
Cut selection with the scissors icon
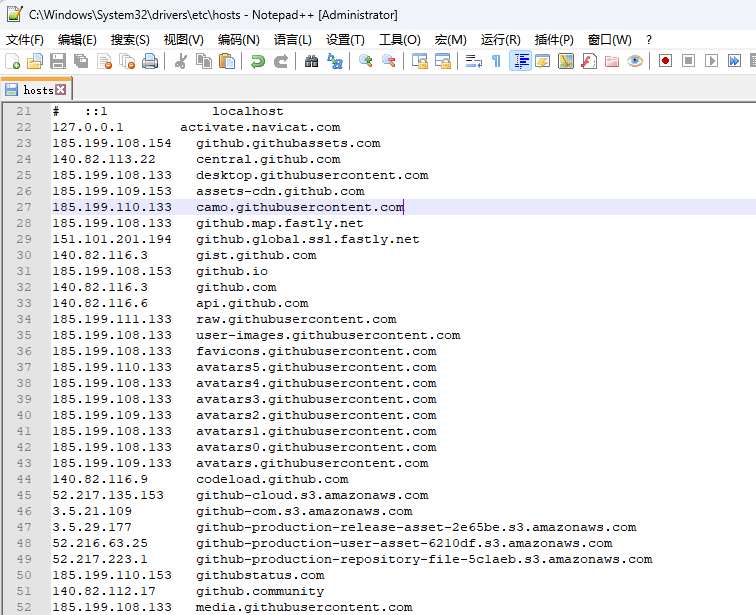coord(181,61)
